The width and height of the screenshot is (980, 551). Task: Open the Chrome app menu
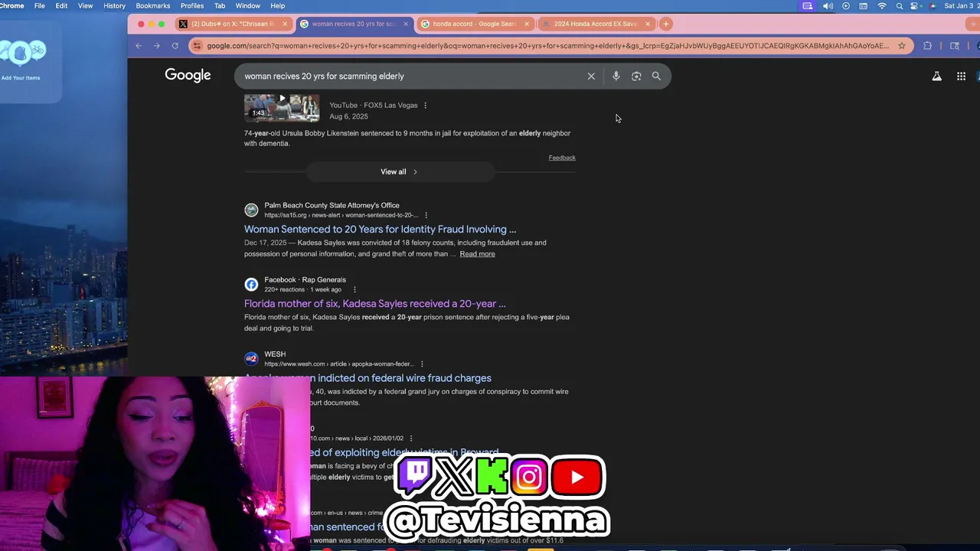click(11, 6)
